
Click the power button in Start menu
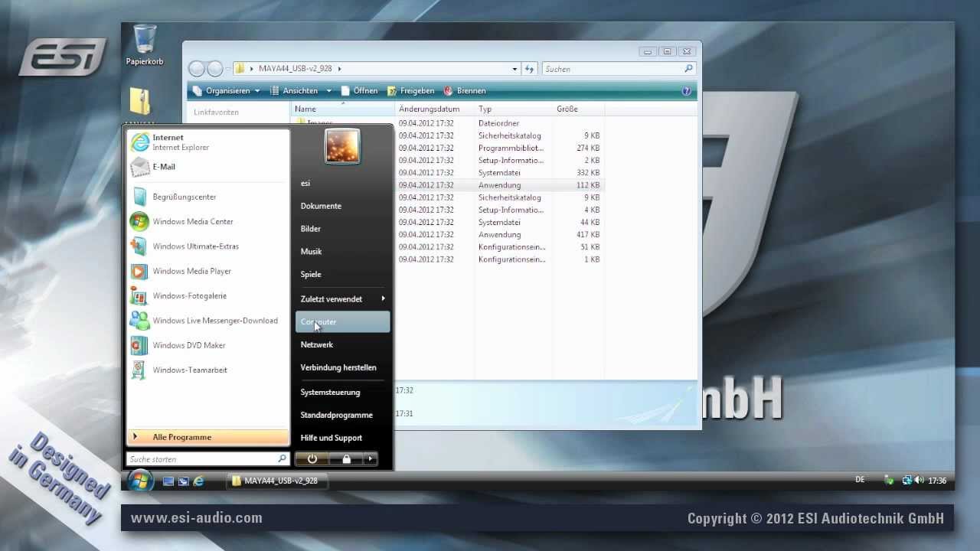coord(312,459)
